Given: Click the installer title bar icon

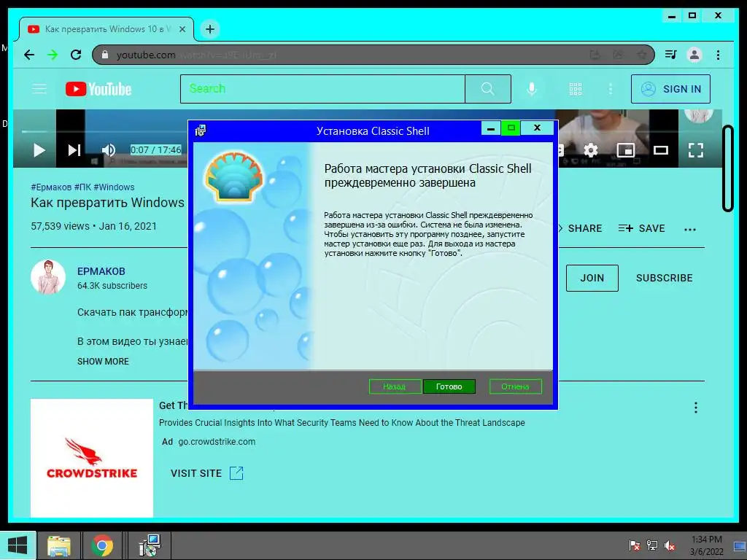Looking at the screenshot, I should click(201, 131).
